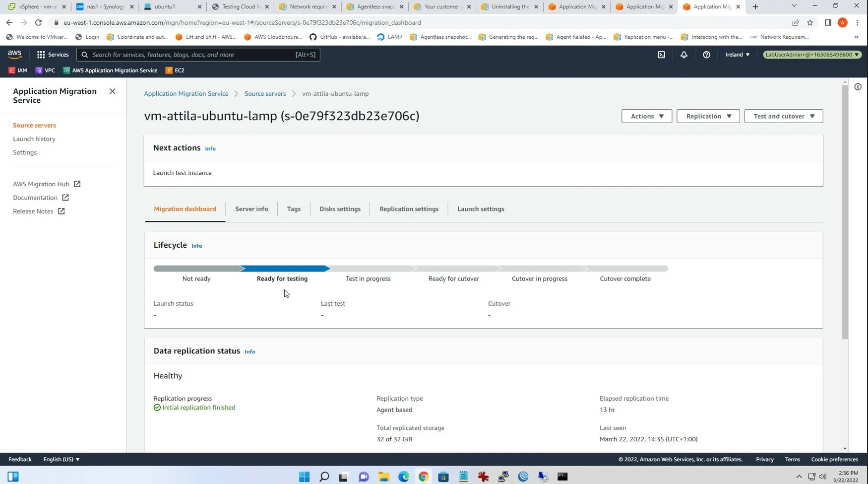Launch AWS CloudShell icon
868x484 pixels.
coord(661,55)
